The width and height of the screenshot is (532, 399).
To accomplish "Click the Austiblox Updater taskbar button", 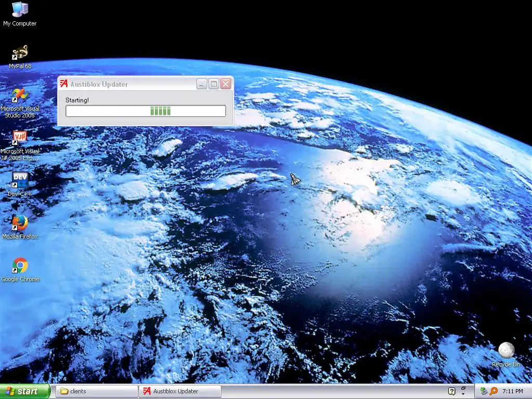I will click(180, 392).
